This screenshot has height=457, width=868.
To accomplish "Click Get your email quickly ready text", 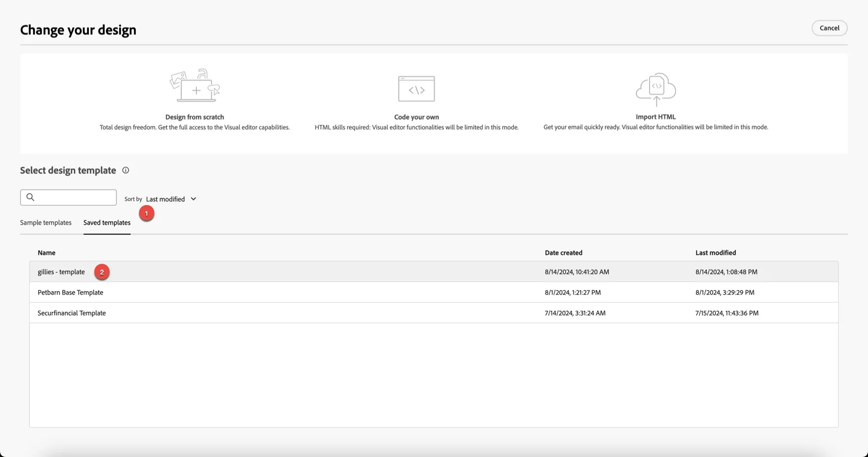I will point(656,127).
